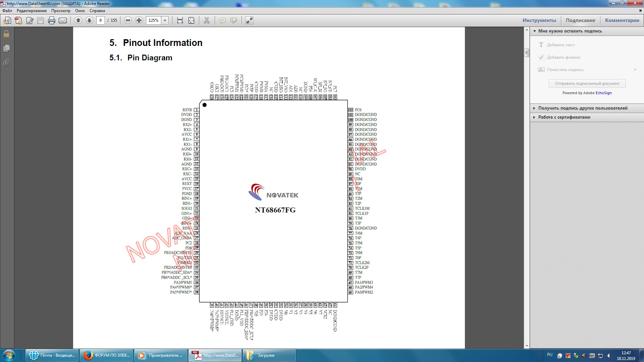Image resolution: width=644 pixels, height=362 pixels.
Task: Print the document using the printer icon
Action: [52, 20]
